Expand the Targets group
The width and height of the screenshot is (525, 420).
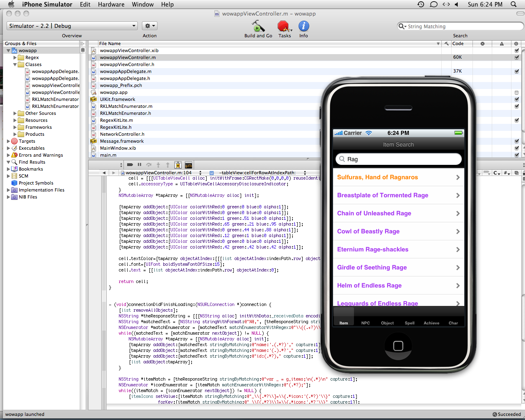(9, 141)
